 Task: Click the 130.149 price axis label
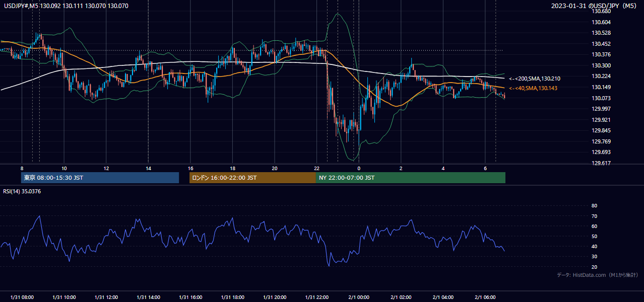(601, 87)
